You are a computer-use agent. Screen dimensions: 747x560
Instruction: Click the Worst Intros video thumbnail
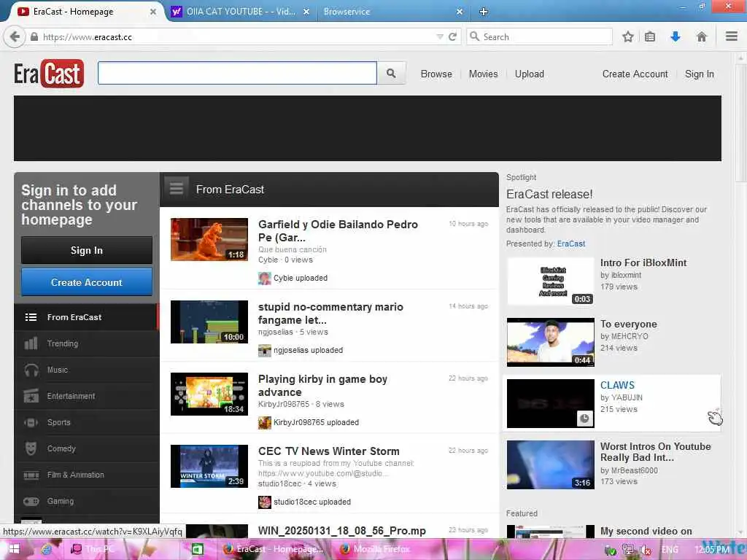[x=550, y=464]
